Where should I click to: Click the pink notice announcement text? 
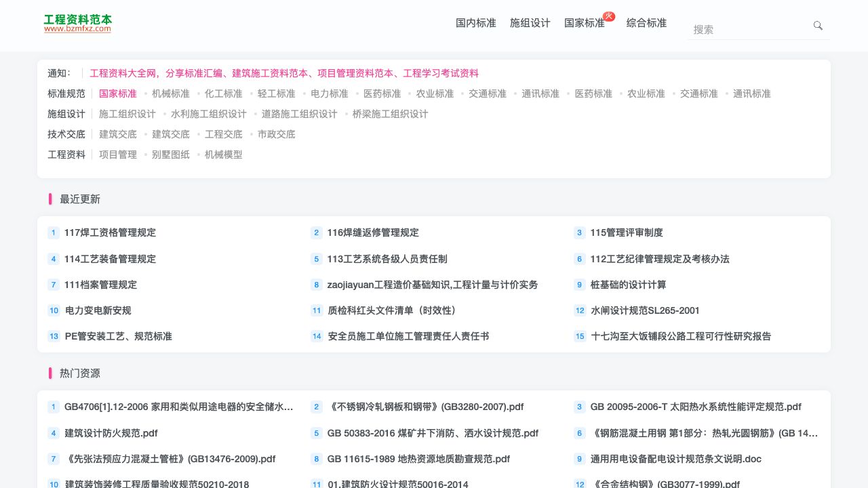coord(284,73)
